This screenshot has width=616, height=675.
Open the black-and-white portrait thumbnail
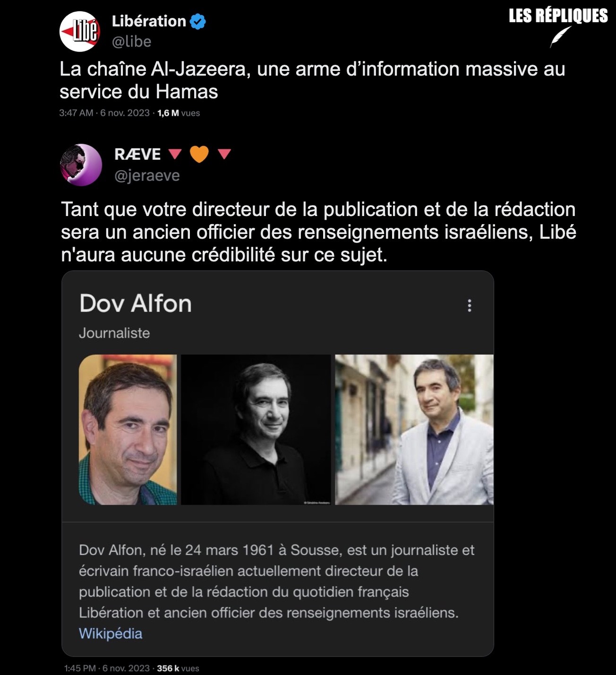tap(256, 430)
